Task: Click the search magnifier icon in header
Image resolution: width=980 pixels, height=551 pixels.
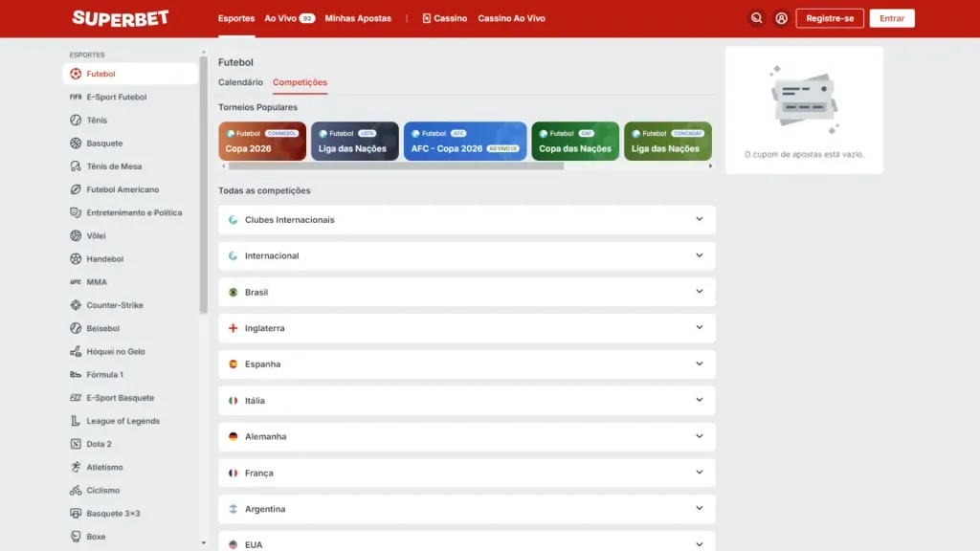Action: (757, 18)
